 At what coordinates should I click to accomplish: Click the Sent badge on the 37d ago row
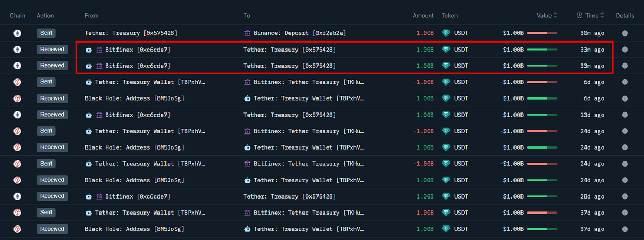(x=46, y=213)
